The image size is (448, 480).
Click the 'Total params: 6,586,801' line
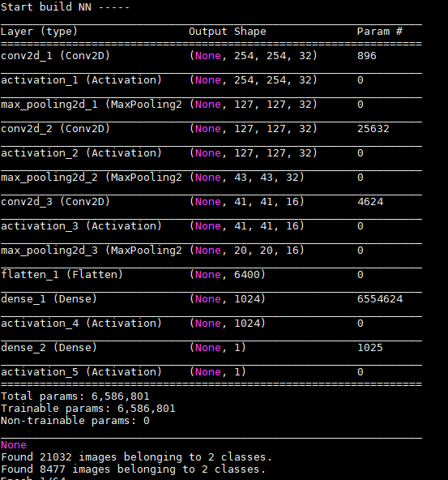[x=75, y=396]
